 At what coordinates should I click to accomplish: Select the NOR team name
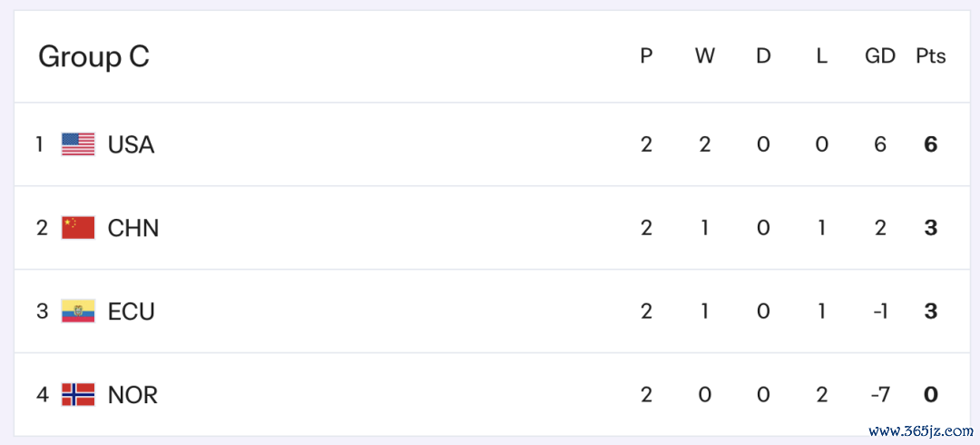click(132, 395)
